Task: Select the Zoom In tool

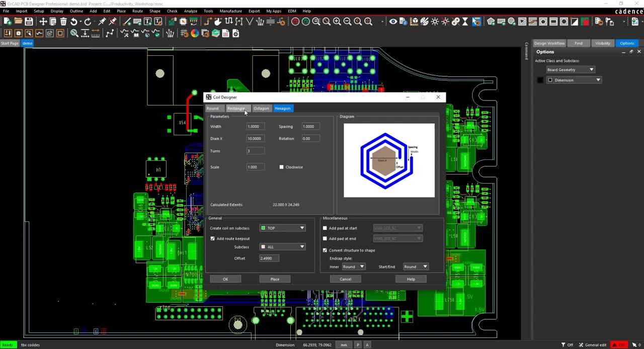Action: pos(336,22)
